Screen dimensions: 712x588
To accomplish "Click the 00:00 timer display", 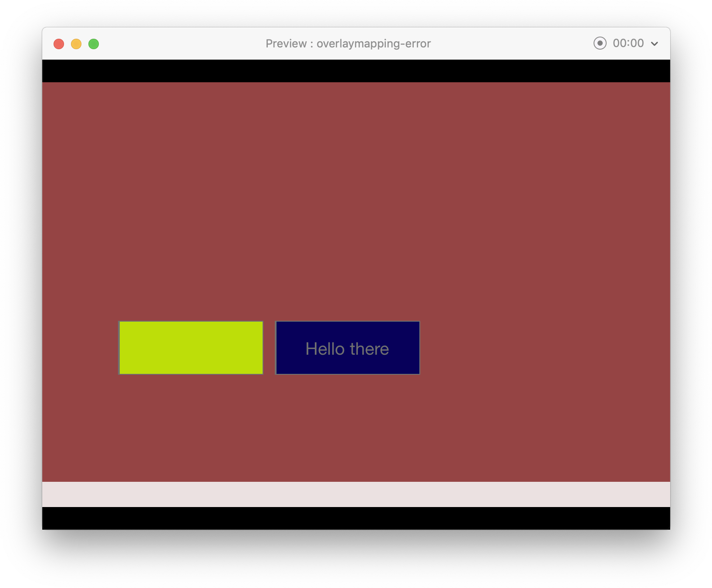I will click(628, 43).
